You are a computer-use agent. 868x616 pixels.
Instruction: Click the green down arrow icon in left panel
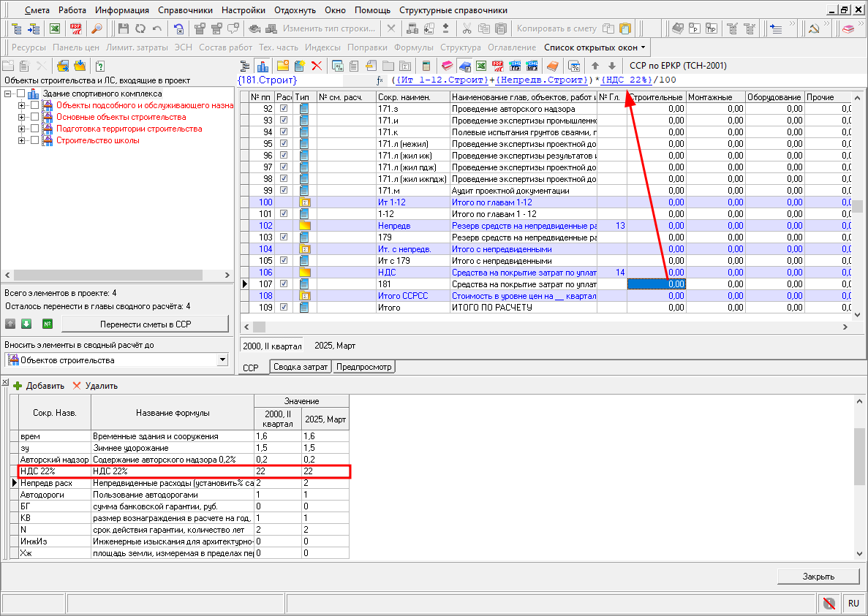[26, 324]
